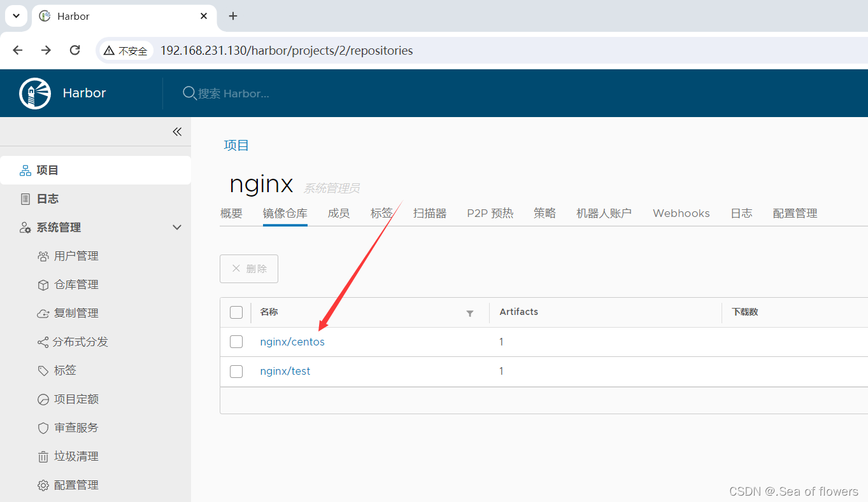Open the 标签 tab in project nav
The height and width of the screenshot is (502, 868).
[x=381, y=214]
